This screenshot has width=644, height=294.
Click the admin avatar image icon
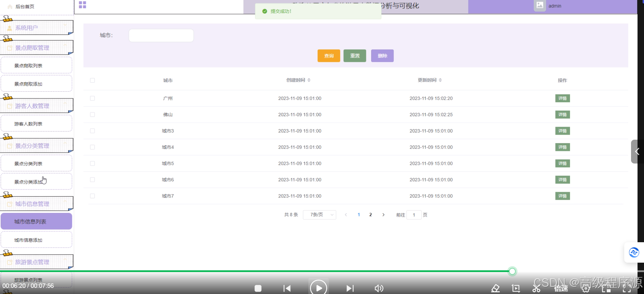[540, 5]
